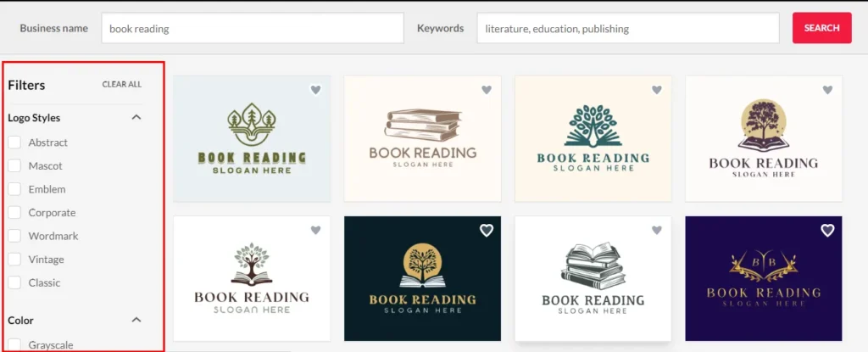Screen dimensions: 868x352
Task: Click the Keywords text field
Action: pyautogui.click(x=628, y=28)
